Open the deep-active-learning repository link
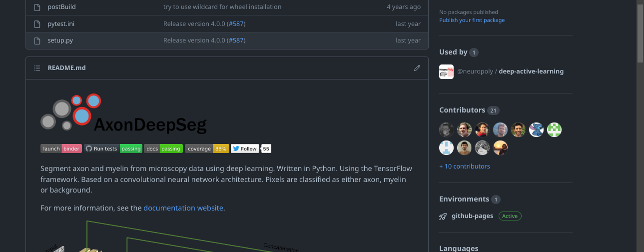The image size is (644, 252). [531, 71]
